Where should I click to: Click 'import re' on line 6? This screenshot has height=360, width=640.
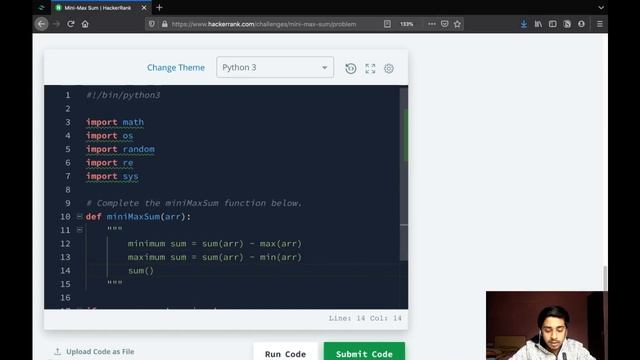pyautogui.click(x=109, y=162)
